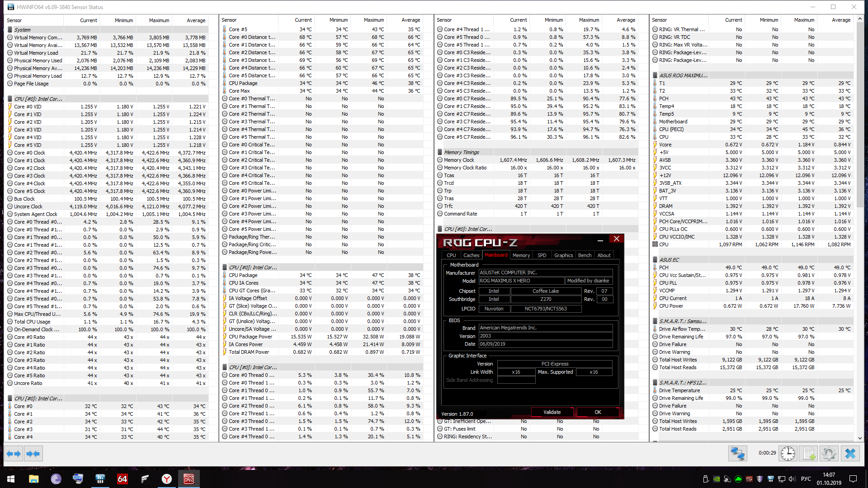This screenshot has height=488, width=868.
Task: Click the expand columns arrows button
Action: (x=14, y=454)
